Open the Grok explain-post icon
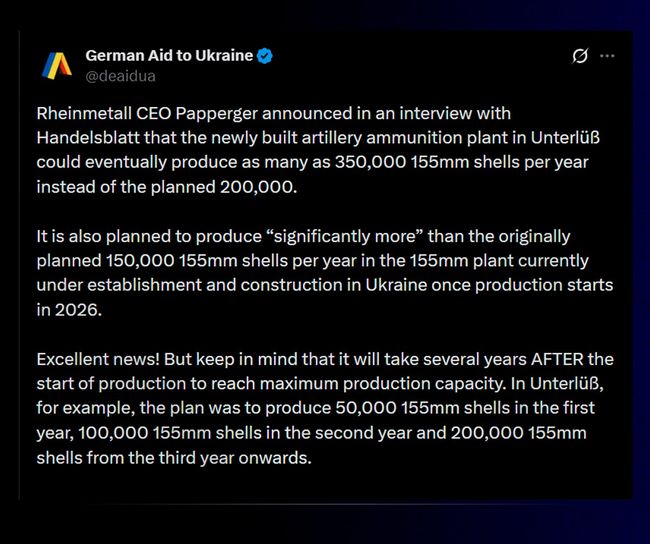Screen dimensions: 650x544 point(579,56)
